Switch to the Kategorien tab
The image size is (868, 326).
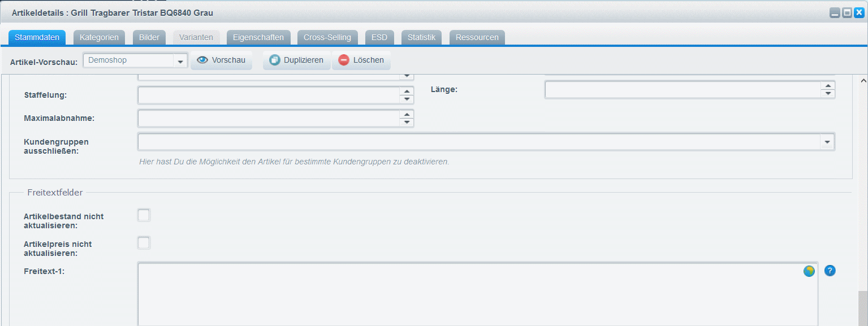coord(99,37)
